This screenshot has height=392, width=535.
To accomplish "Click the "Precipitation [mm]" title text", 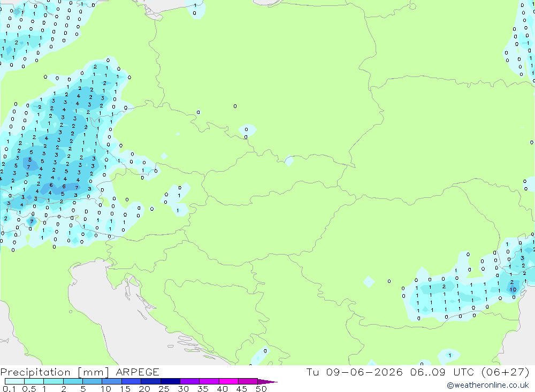I will tap(55, 372).
